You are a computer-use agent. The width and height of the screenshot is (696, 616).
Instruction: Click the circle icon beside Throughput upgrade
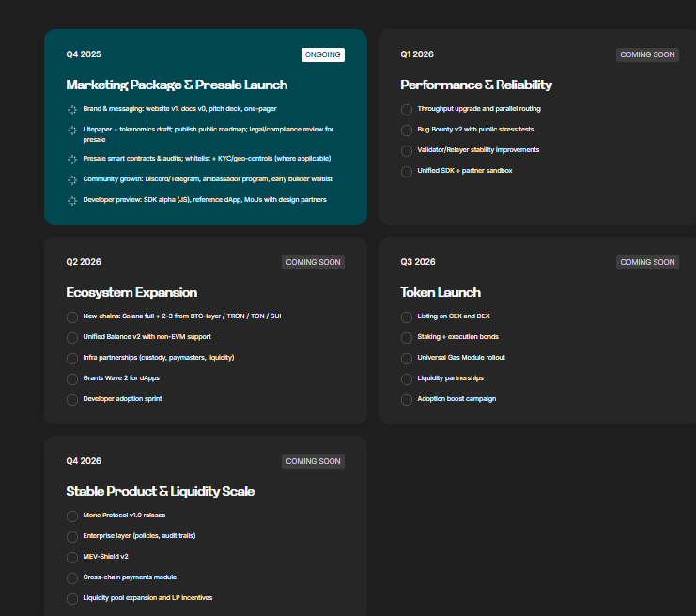(407, 110)
